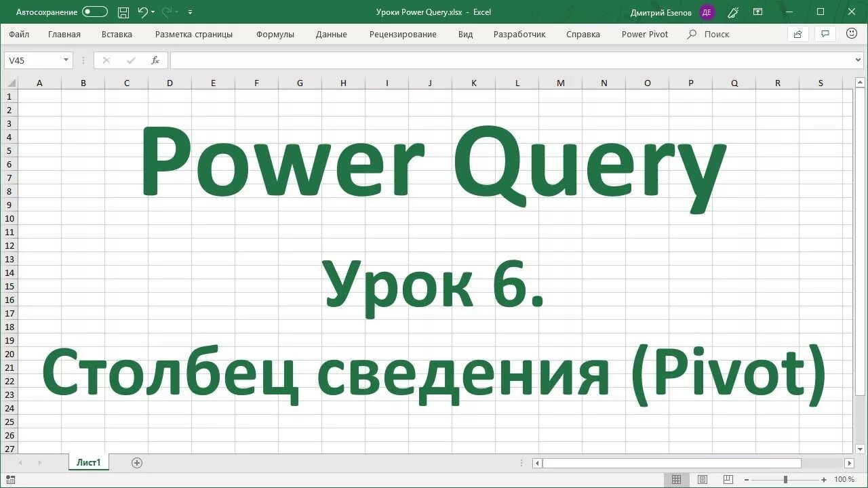
Task: Click the previous sheet navigation arrow
Action: pos(21,463)
